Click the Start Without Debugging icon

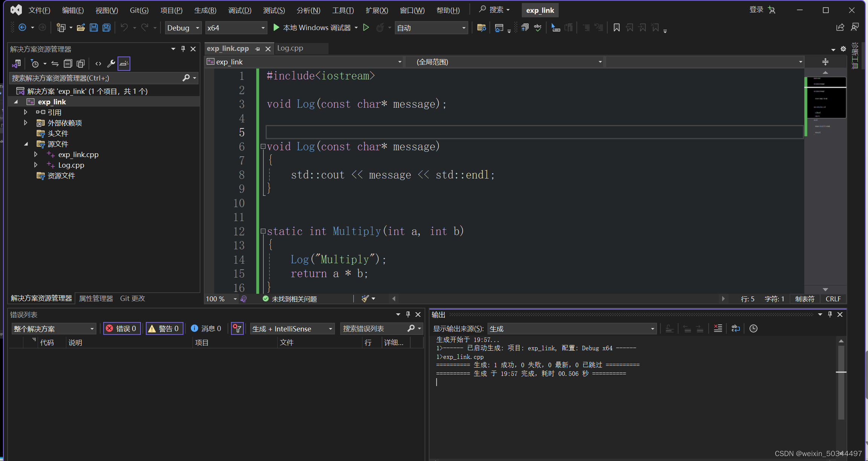click(366, 27)
